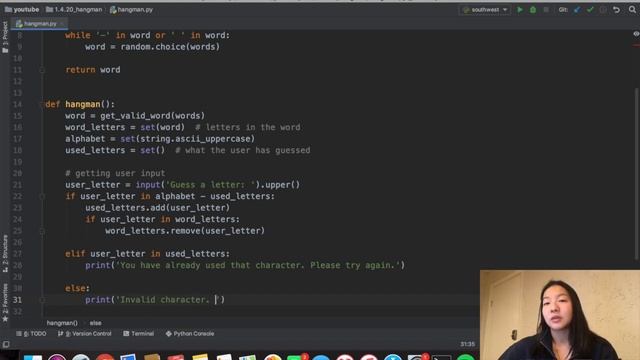Click the '# getting user input' comment
The image size is (640, 360).
(115, 173)
